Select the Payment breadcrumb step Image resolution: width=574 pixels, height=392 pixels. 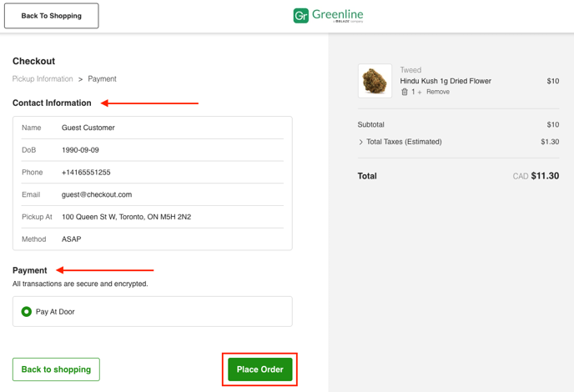(102, 79)
